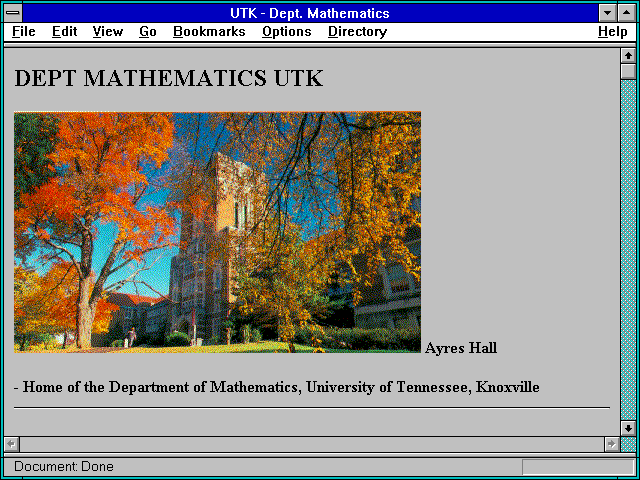Click the vertical scrollbar thumb
Screen dimensions: 640x480
coord(628,71)
